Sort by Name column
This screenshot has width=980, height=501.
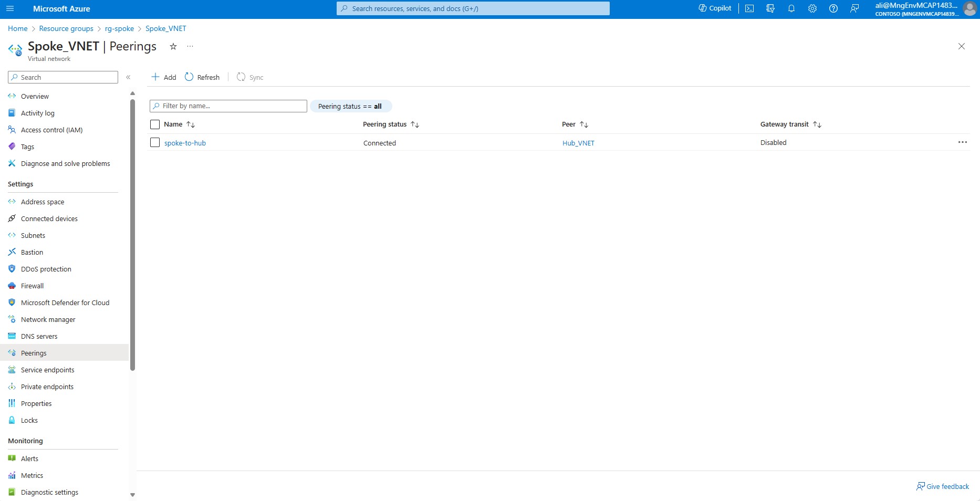pyautogui.click(x=180, y=124)
